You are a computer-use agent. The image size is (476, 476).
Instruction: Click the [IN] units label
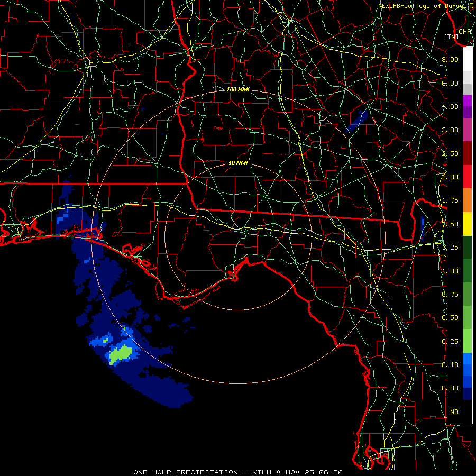tap(451, 36)
